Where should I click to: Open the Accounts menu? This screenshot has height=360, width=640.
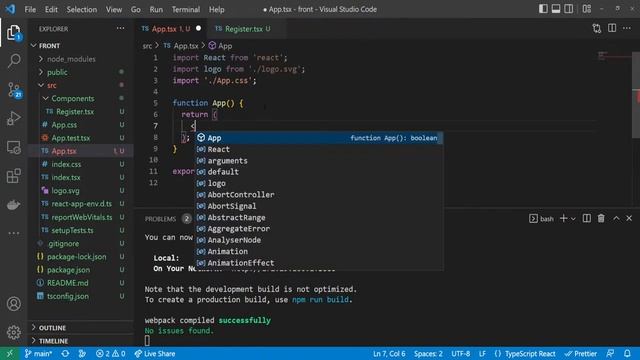(13, 304)
